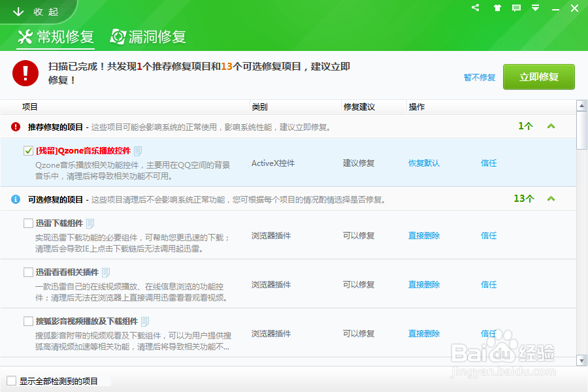Open the main menu dropdown arrow icon
The image size is (588, 392).
pos(536,7)
